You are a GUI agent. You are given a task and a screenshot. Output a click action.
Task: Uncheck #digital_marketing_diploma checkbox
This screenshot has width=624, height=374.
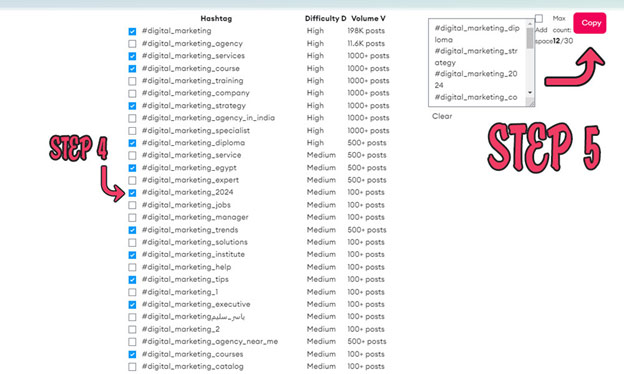coord(132,143)
